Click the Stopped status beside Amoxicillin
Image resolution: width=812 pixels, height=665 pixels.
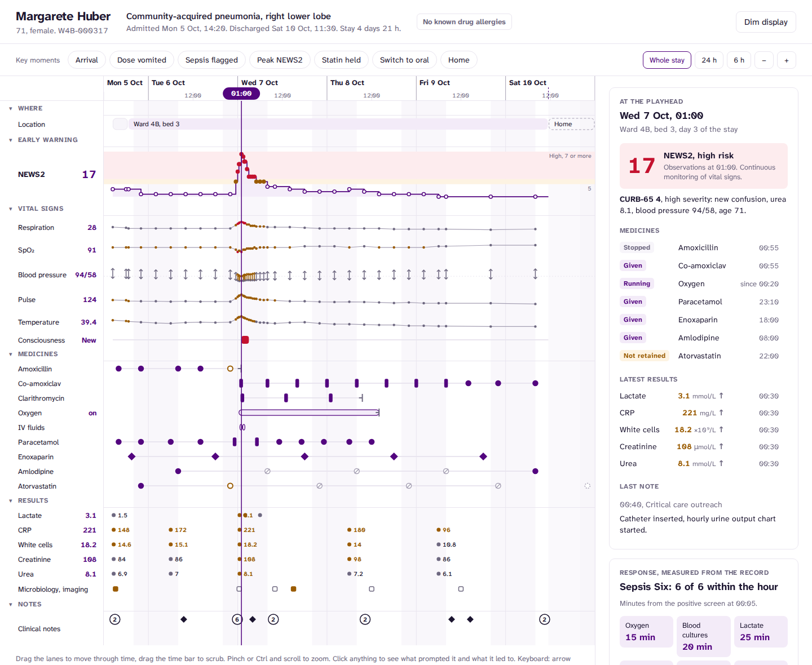(637, 247)
